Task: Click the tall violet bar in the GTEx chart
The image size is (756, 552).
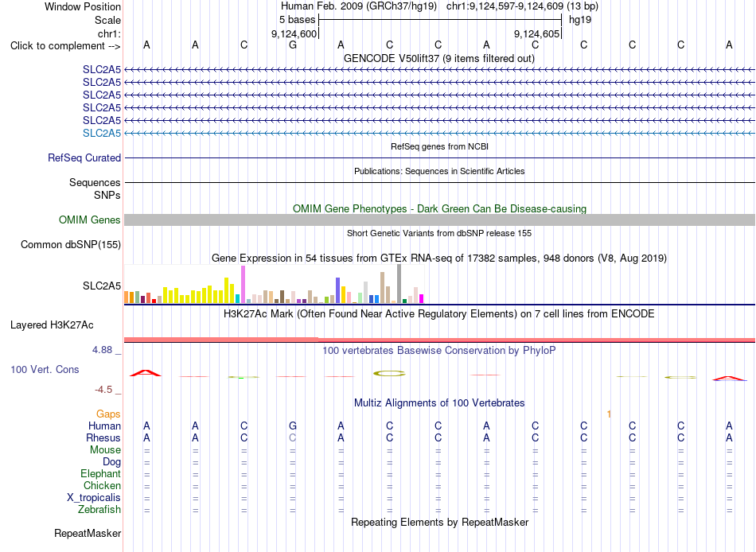Action: point(243,285)
